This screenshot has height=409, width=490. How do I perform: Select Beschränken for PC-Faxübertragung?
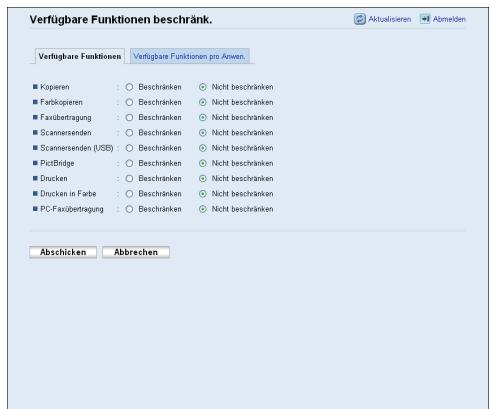coord(129,209)
